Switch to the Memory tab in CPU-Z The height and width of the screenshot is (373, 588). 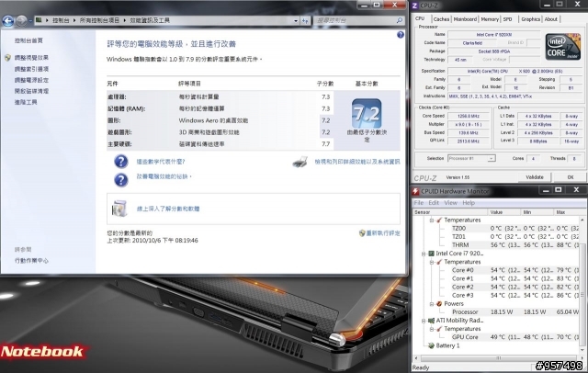click(490, 19)
